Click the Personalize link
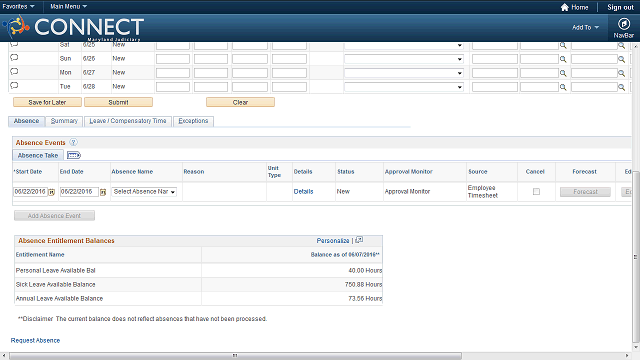Screen dimensions: 640x360 pos(333,241)
